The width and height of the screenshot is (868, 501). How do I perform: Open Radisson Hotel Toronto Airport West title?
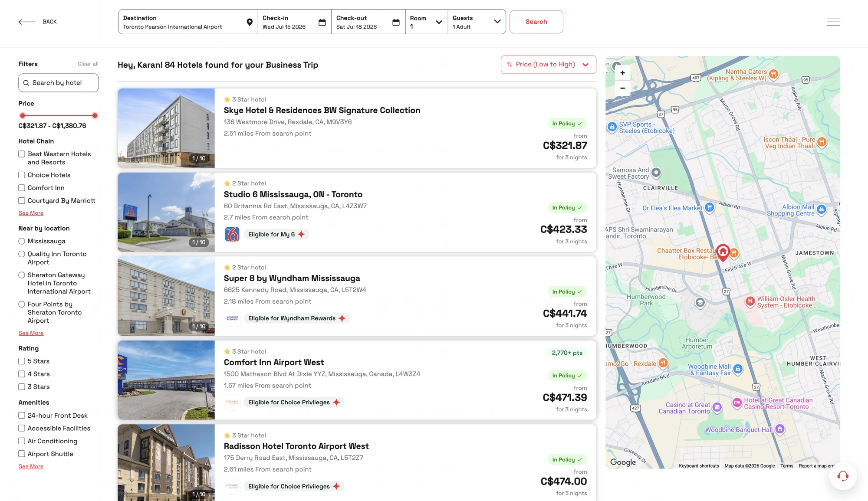(x=296, y=446)
